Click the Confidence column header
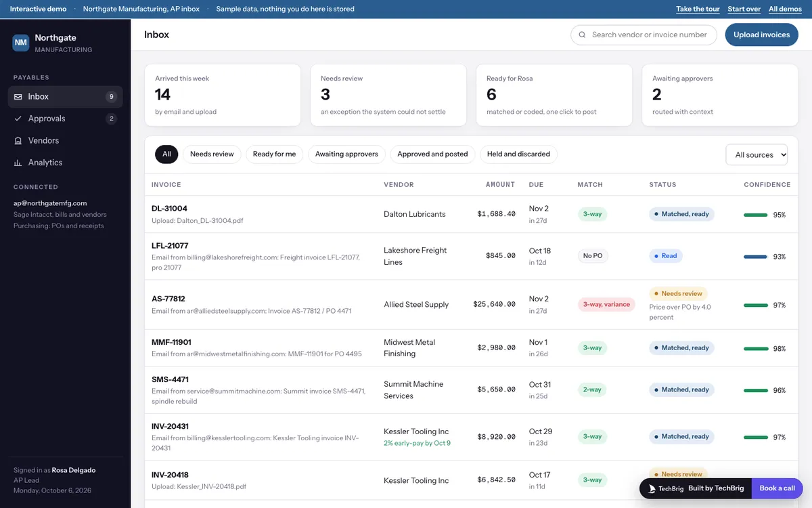 pyautogui.click(x=767, y=184)
